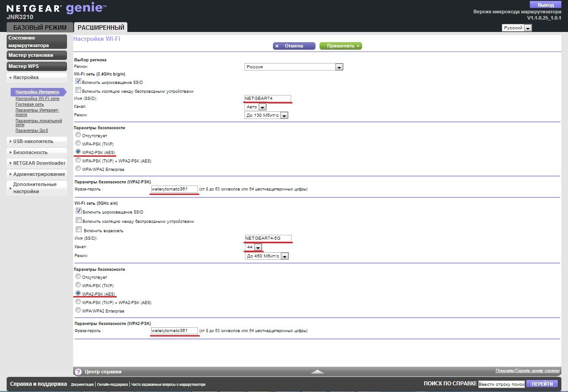
Task: Click the Отмена button
Action: [x=294, y=46]
